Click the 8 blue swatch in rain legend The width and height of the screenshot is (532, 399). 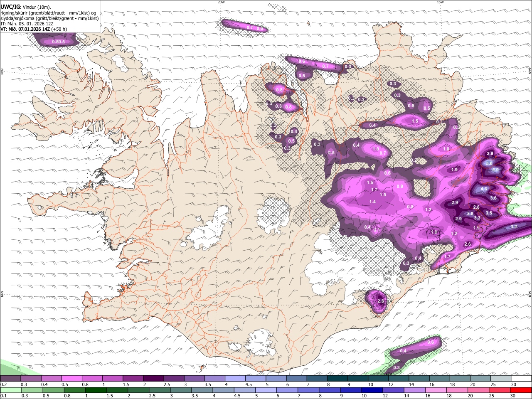[x=329, y=390]
